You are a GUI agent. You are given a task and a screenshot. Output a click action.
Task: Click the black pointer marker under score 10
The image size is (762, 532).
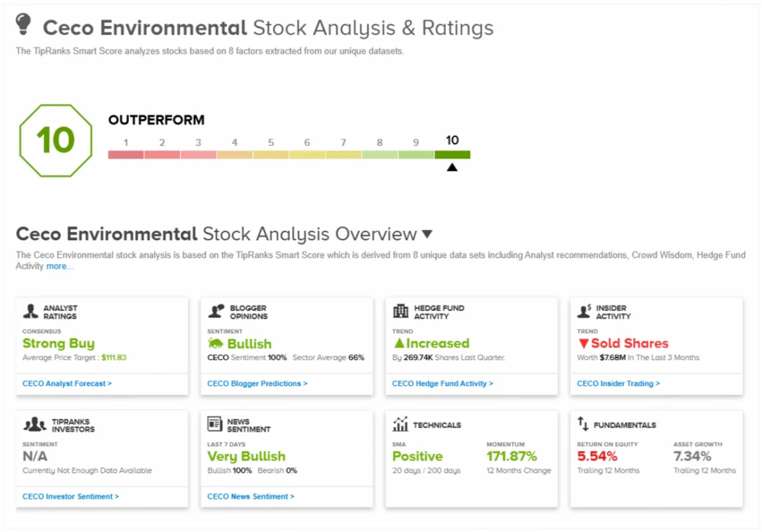pyautogui.click(x=452, y=168)
